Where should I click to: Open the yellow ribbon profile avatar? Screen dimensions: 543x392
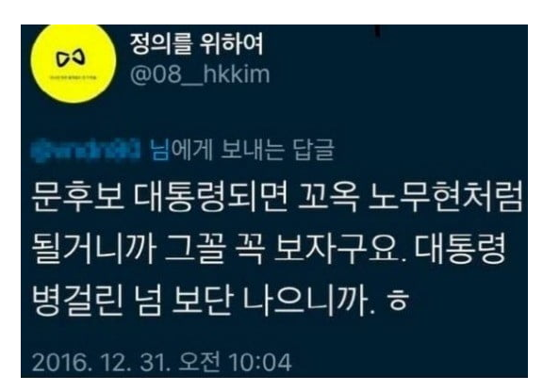[73, 63]
